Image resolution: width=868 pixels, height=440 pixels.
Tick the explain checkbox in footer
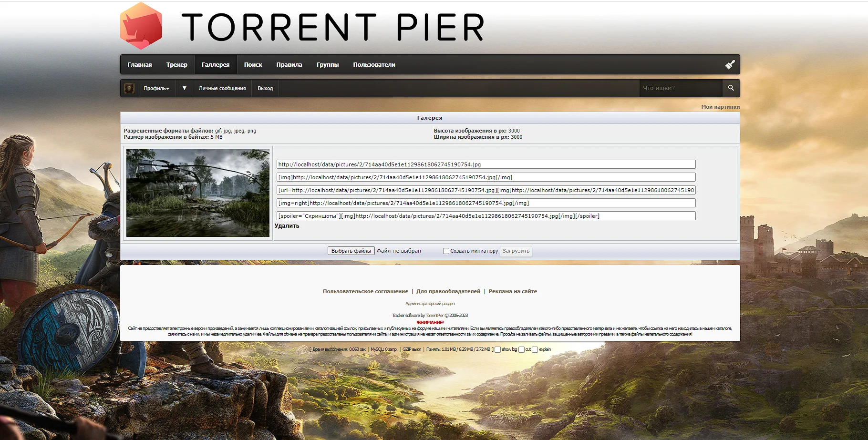pyautogui.click(x=535, y=349)
